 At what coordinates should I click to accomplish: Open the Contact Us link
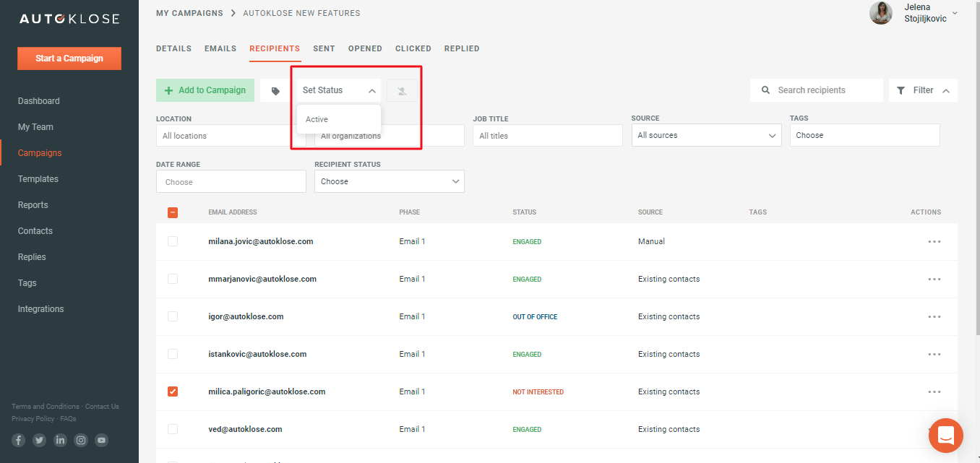pyautogui.click(x=102, y=407)
